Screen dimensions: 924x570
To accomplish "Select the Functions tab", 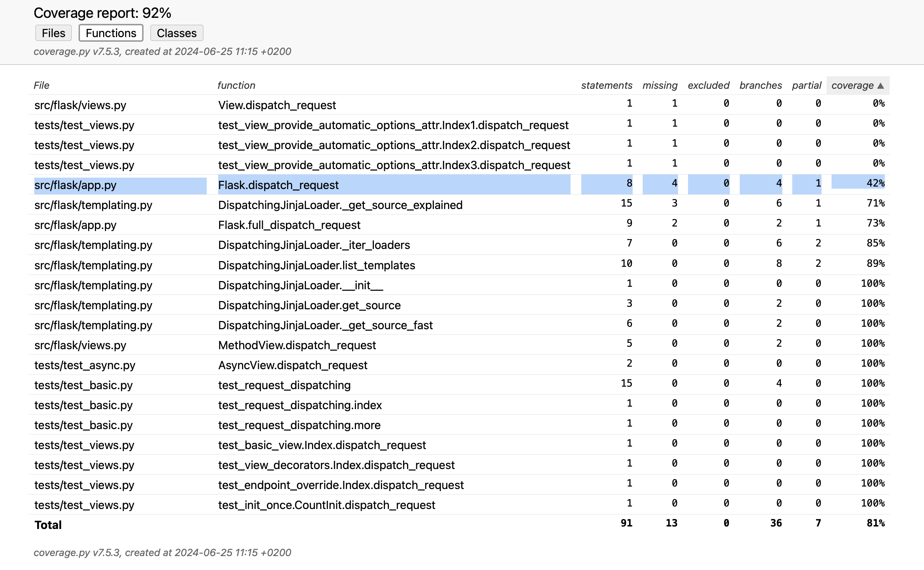I will [111, 33].
